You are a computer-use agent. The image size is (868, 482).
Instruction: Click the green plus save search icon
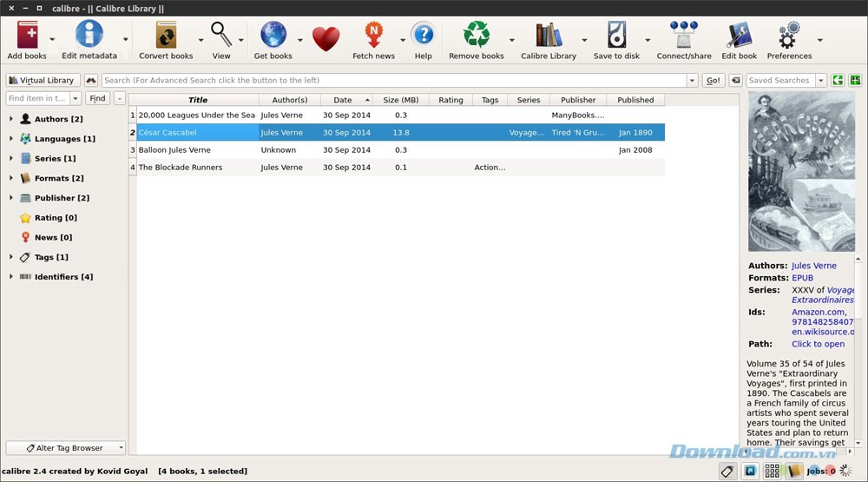855,80
